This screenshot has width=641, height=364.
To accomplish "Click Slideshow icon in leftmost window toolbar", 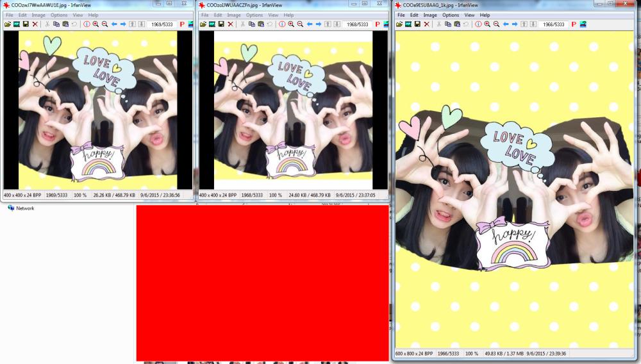I will pyautogui.click(x=16, y=24).
